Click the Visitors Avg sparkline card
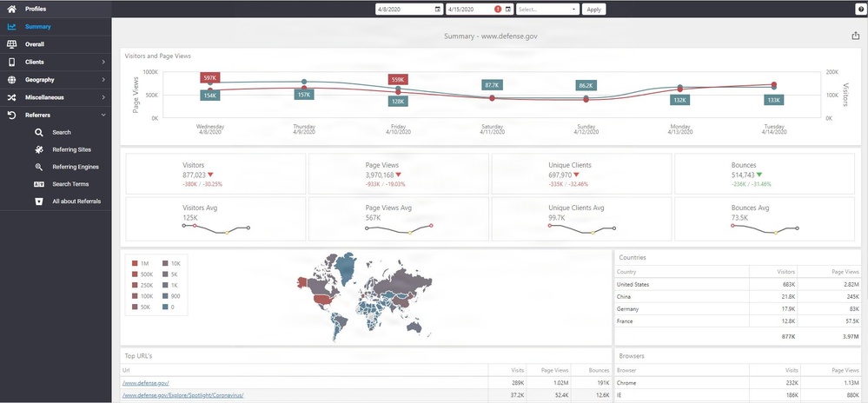 215,219
